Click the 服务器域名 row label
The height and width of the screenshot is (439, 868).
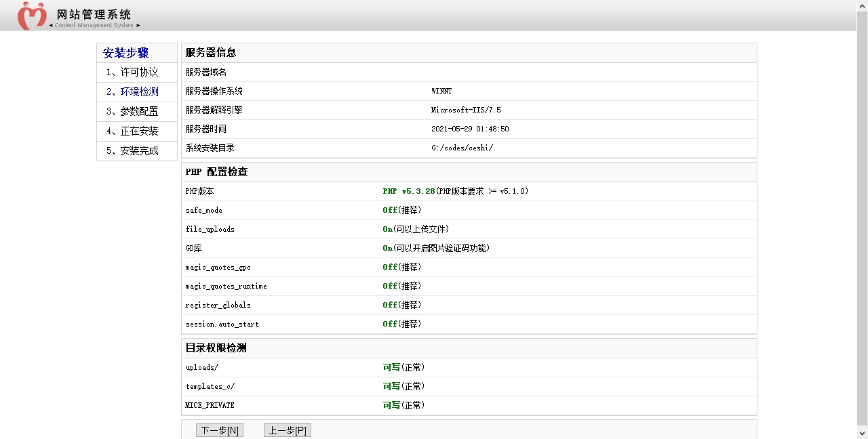(206, 72)
